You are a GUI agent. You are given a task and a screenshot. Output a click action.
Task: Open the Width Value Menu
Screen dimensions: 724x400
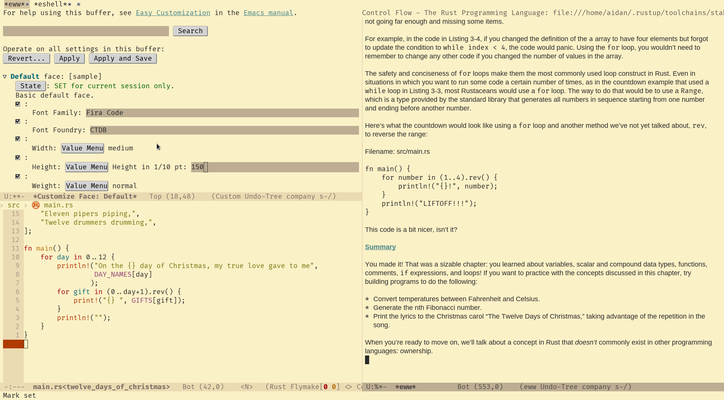point(83,148)
